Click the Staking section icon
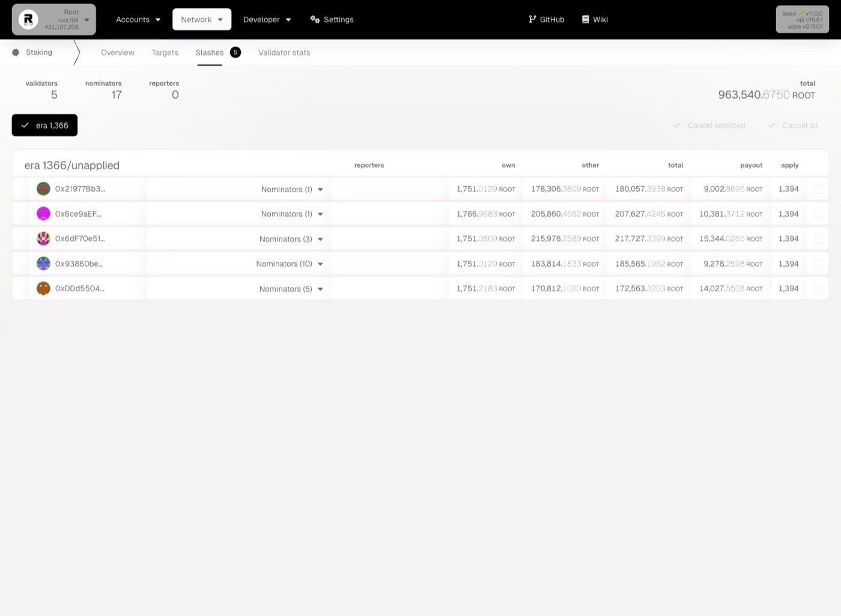The image size is (841, 616). (x=16, y=52)
